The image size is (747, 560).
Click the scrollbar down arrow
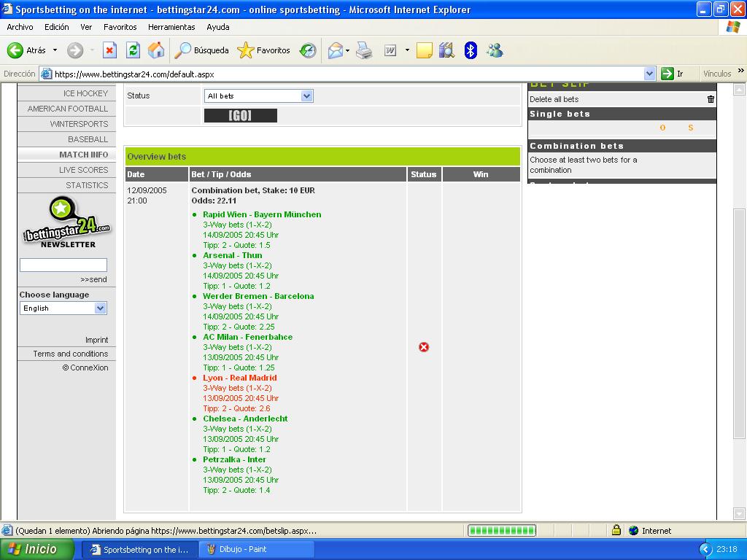click(739, 514)
